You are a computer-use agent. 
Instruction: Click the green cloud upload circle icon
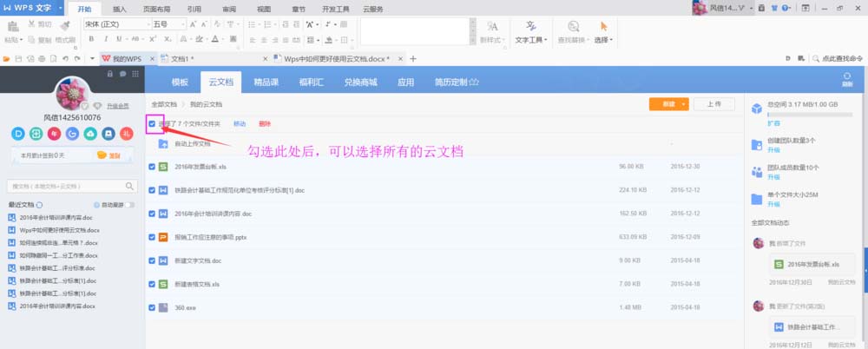[x=90, y=134]
